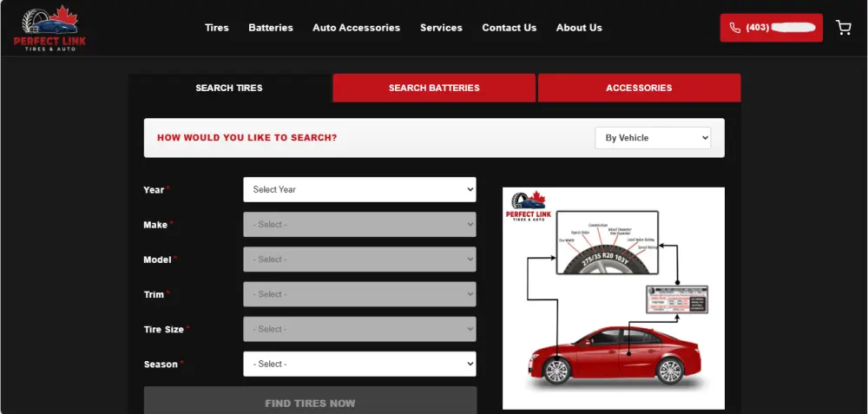Screen dimensions: 868x414
Task: Switch to the Accessories tab
Action: tap(639, 88)
